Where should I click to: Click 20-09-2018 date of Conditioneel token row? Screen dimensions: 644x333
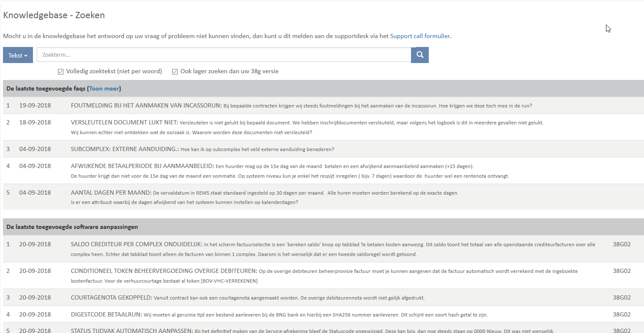pyautogui.click(x=35, y=271)
